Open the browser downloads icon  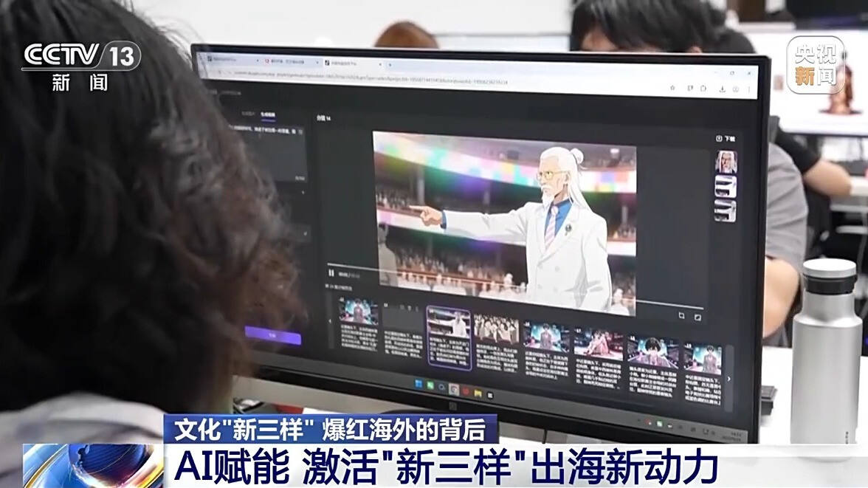coord(720,89)
